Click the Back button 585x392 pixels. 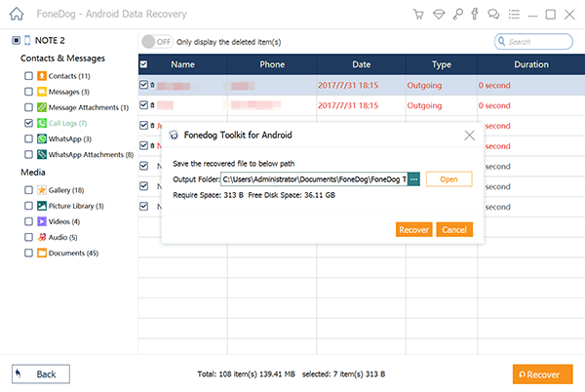[41, 374]
